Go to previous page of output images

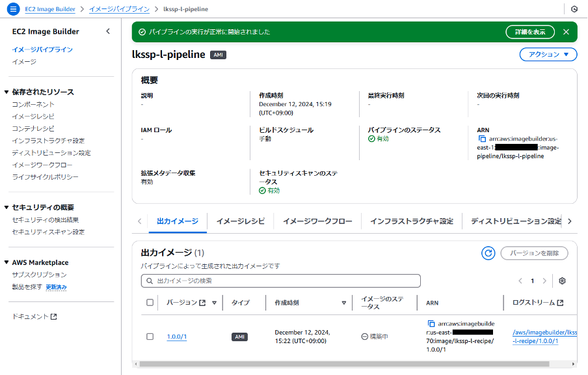520,281
